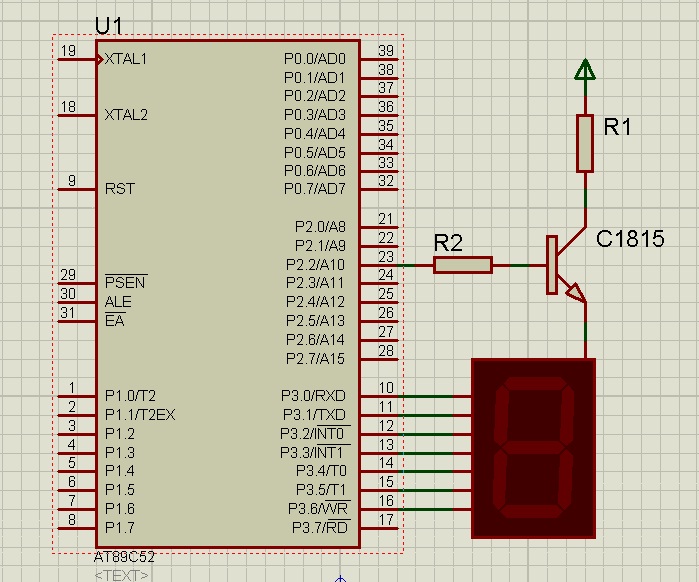
Task: Click pin number 19 at XTAL1
Action: click(68, 51)
